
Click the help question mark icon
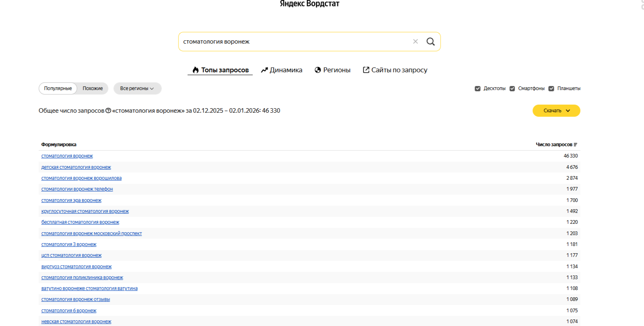point(108,111)
